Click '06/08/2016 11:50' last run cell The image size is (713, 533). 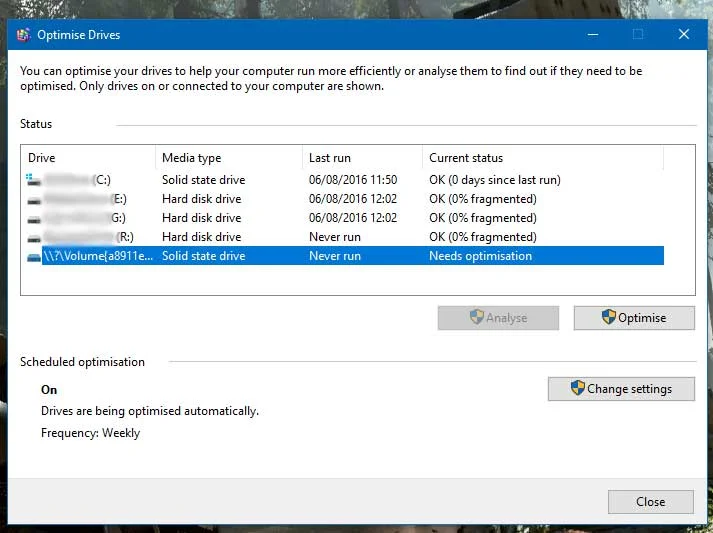point(353,180)
